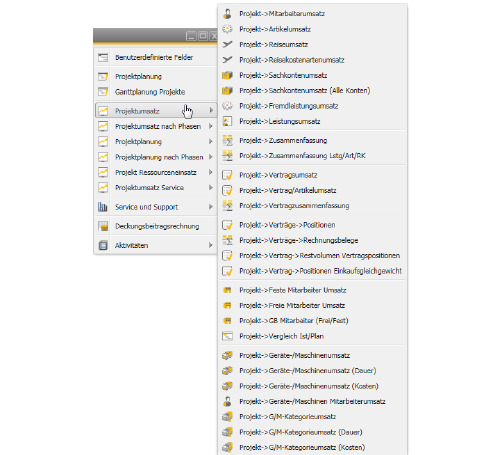The width and height of the screenshot is (502, 455).
Task: Select Projekt->Geräte-/Maschinenumsatz (Kosten)
Action: (313, 386)
